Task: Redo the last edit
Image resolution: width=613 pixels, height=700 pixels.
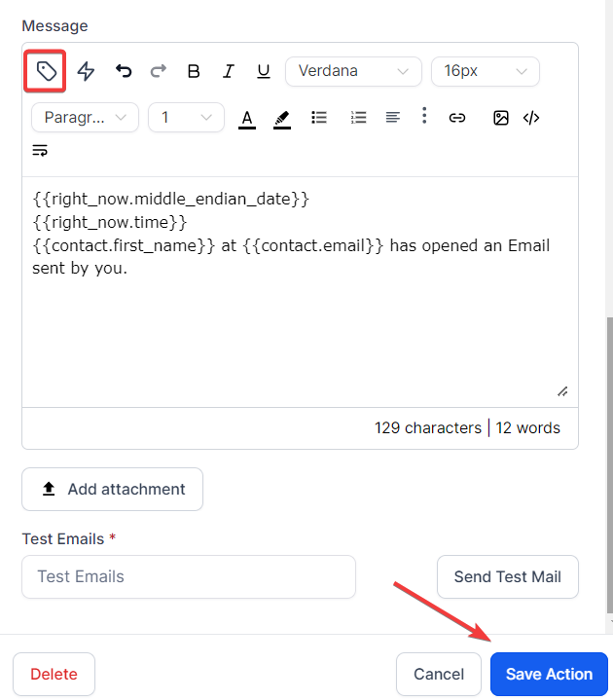Action: [159, 71]
